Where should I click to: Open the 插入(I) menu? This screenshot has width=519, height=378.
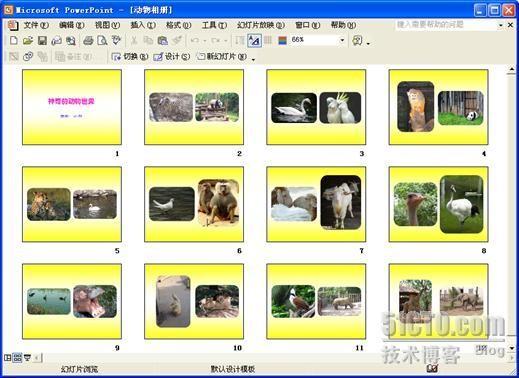[x=143, y=25]
